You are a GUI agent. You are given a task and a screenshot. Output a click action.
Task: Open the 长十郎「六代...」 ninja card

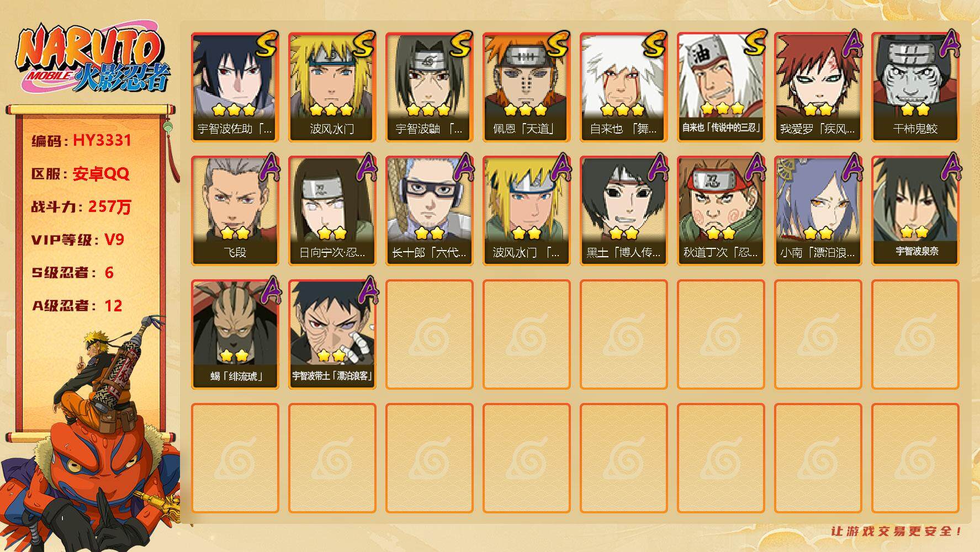(x=429, y=211)
